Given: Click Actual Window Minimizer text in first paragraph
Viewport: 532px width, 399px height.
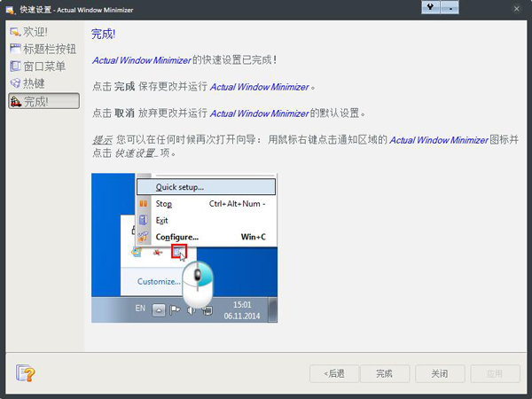Looking at the screenshot, I should pyautogui.click(x=142, y=60).
